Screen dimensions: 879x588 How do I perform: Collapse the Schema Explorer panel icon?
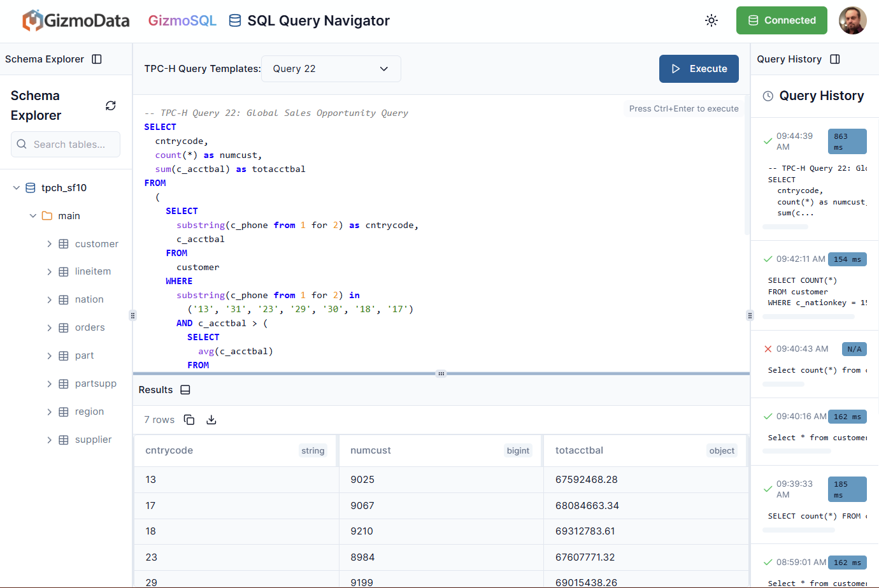click(x=97, y=59)
